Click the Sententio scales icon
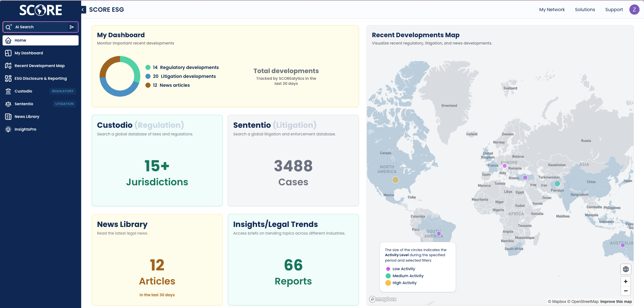Viewport: 644px width, 308px height. point(9,104)
